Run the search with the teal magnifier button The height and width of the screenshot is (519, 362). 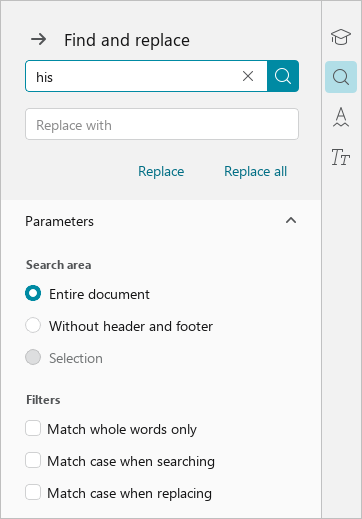[x=283, y=76]
